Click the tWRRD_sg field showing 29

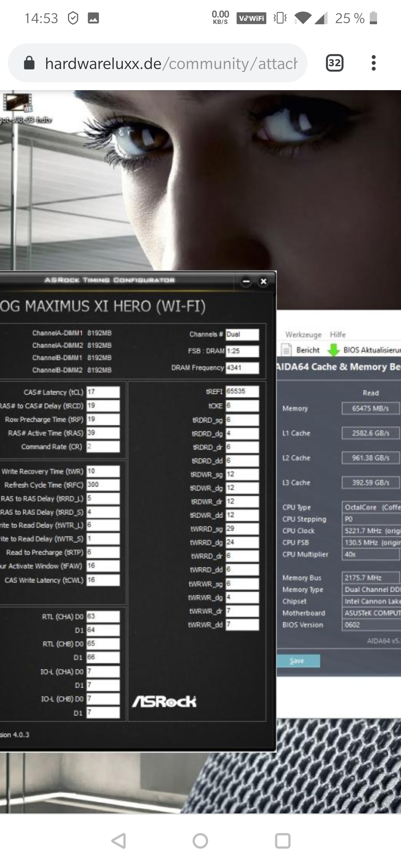[x=242, y=529]
